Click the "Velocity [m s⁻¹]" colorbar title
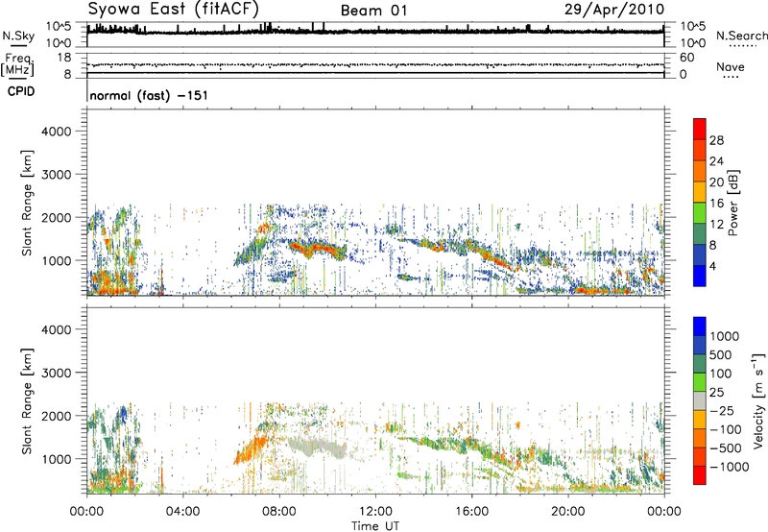 tap(758, 400)
